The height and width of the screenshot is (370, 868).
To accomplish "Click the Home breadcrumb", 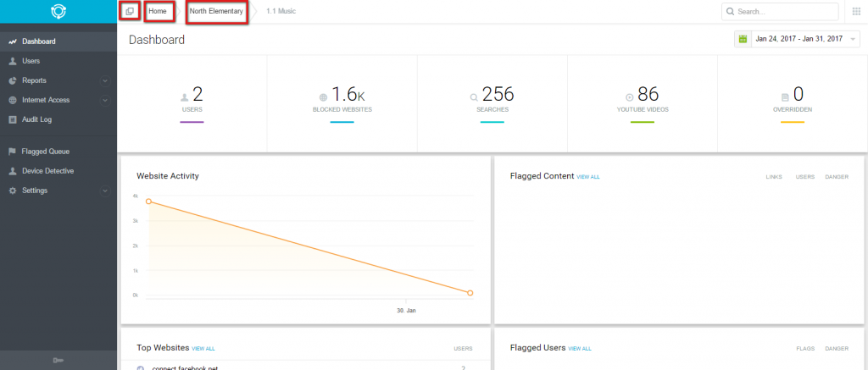I will click(x=158, y=11).
